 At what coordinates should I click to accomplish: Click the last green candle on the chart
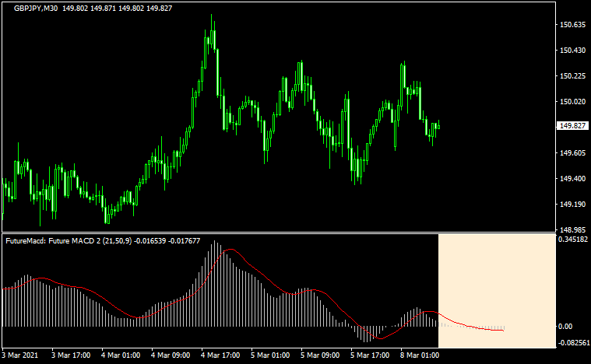click(x=438, y=126)
